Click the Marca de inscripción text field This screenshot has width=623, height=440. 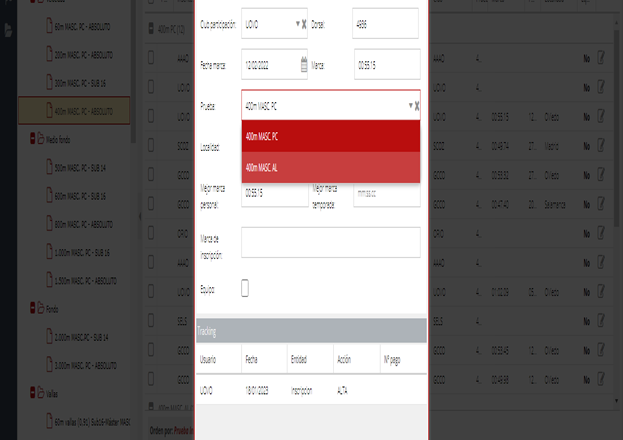coord(330,242)
